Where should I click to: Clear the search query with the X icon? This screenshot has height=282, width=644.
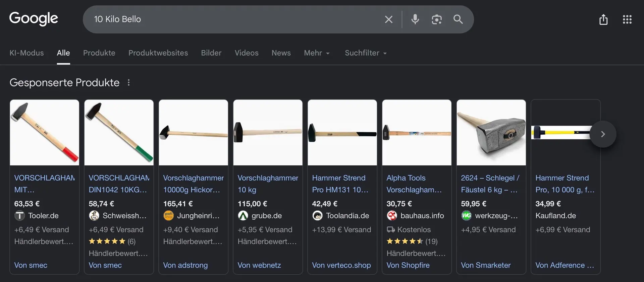click(388, 19)
